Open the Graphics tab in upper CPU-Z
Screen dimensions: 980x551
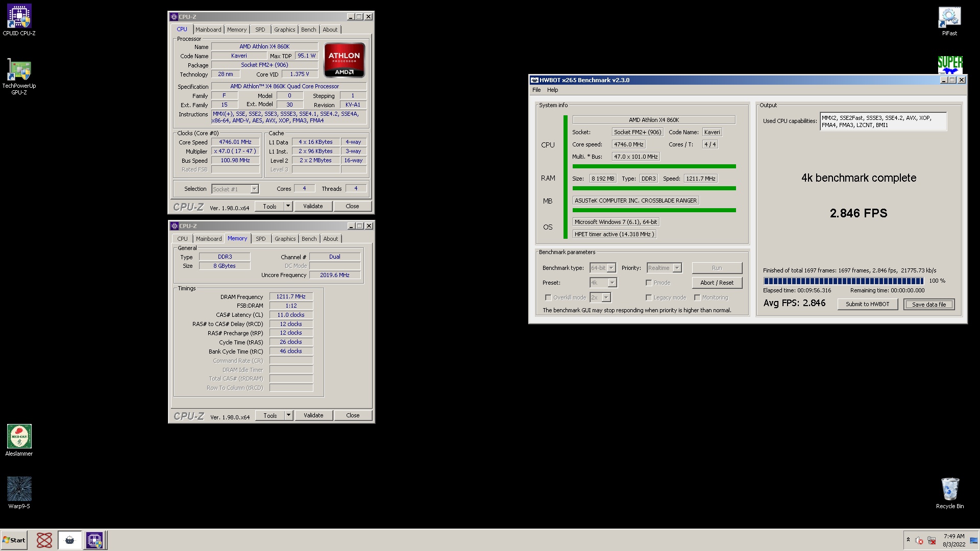tap(284, 30)
